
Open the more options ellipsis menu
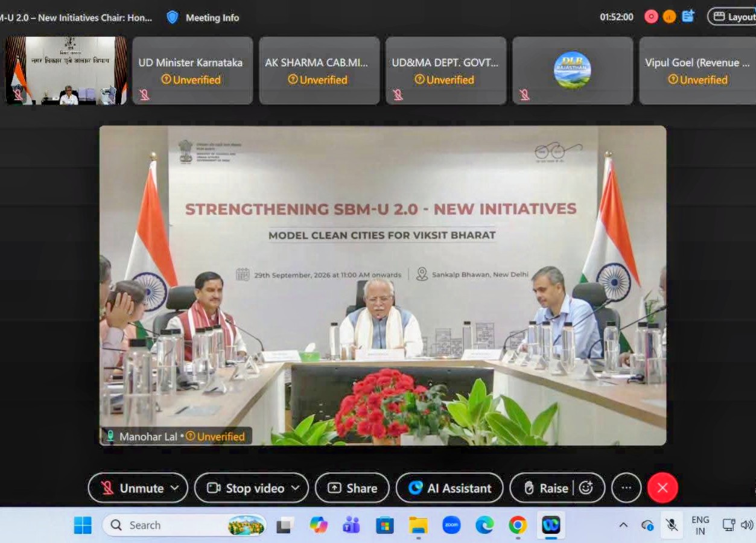pos(626,488)
